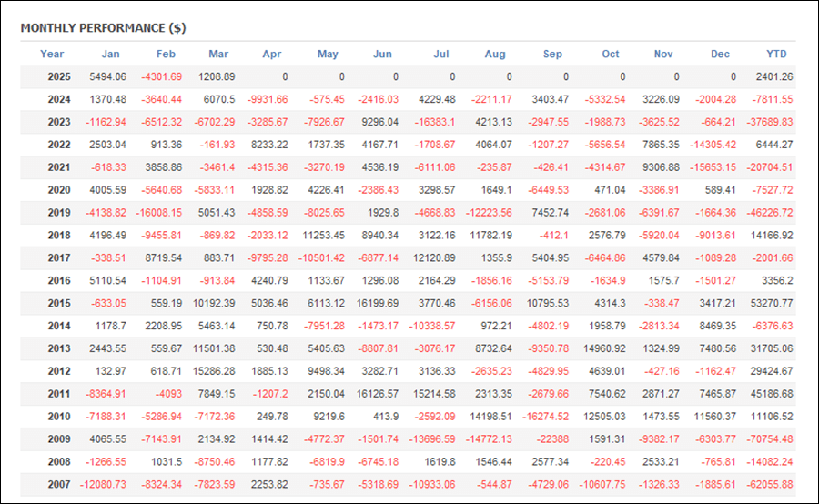
Task: Click the 2007 row label
Action: pyautogui.click(x=59, y=484)
